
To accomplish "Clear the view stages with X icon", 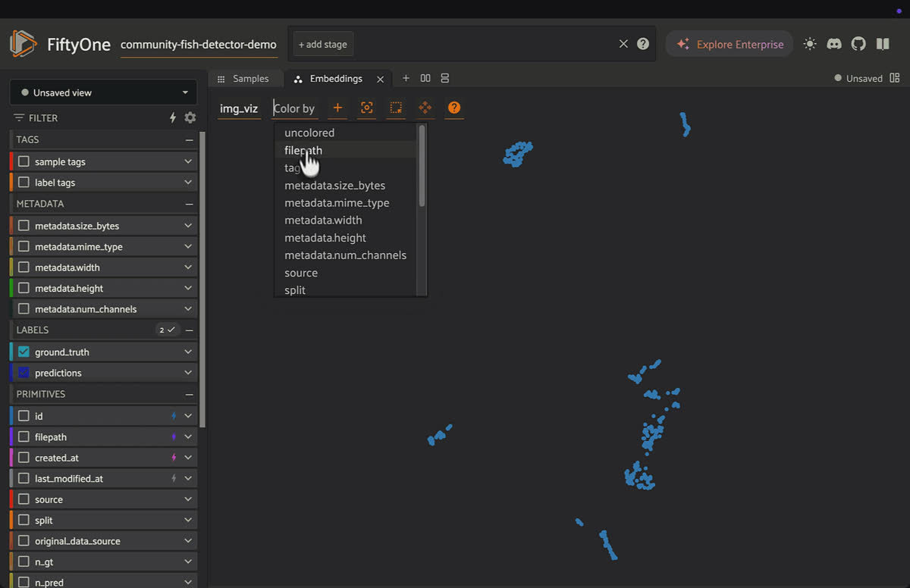I will (623, 44).
